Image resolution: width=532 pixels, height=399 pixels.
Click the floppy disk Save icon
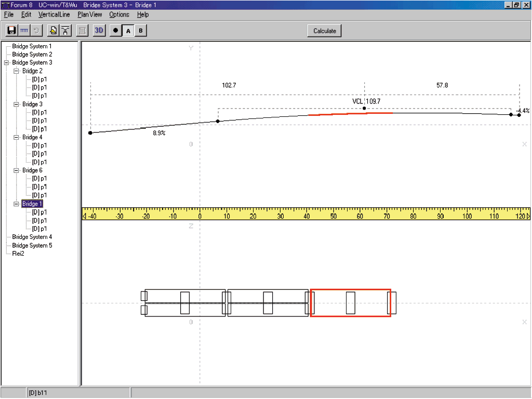[x=11, y=31]
